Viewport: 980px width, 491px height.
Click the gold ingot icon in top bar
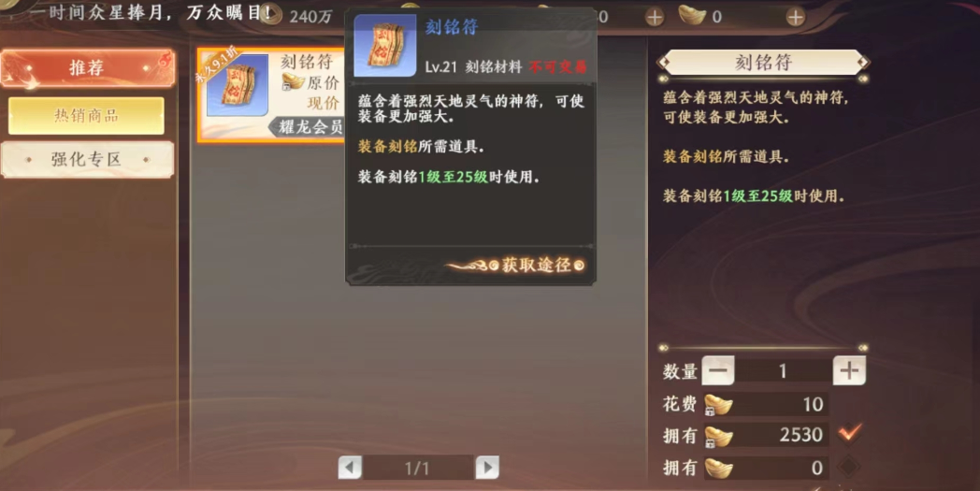point(692,16)
